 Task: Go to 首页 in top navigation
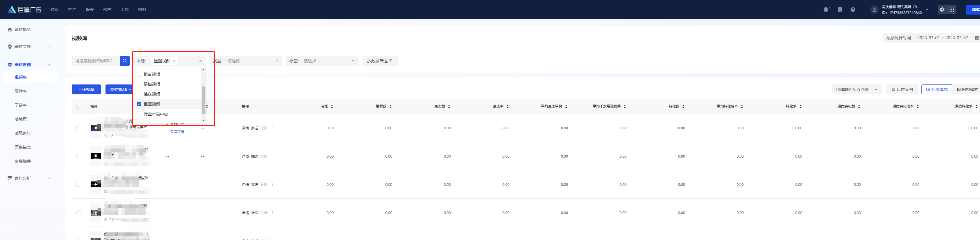[x=55, y=10]
